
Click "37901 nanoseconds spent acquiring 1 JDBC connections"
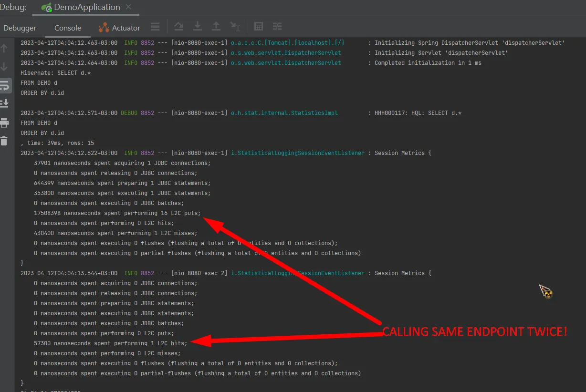pyautogui.click(x=122, y=163)
